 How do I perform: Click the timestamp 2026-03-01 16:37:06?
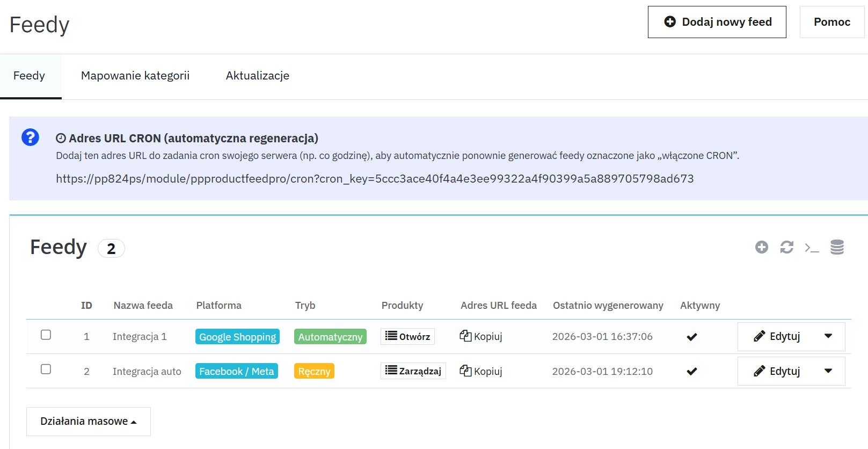[602, 337]
